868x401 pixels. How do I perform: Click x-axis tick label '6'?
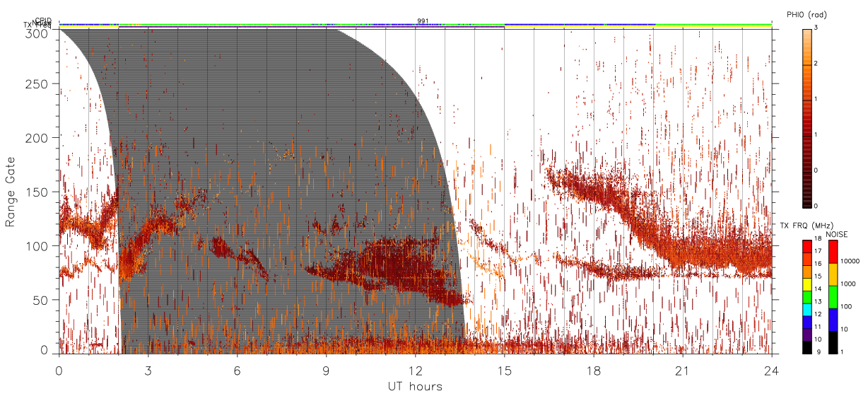point(237,371)
